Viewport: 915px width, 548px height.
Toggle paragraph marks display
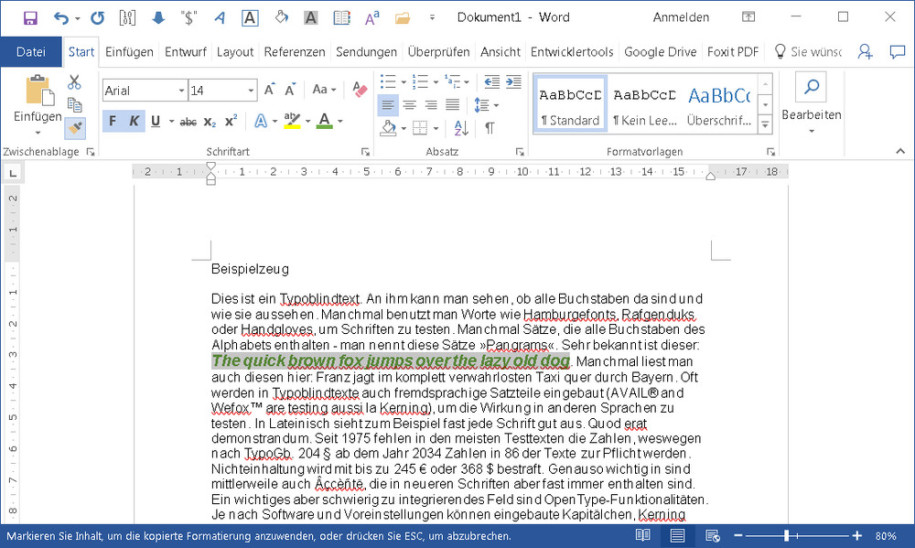[x=490, y=128]
